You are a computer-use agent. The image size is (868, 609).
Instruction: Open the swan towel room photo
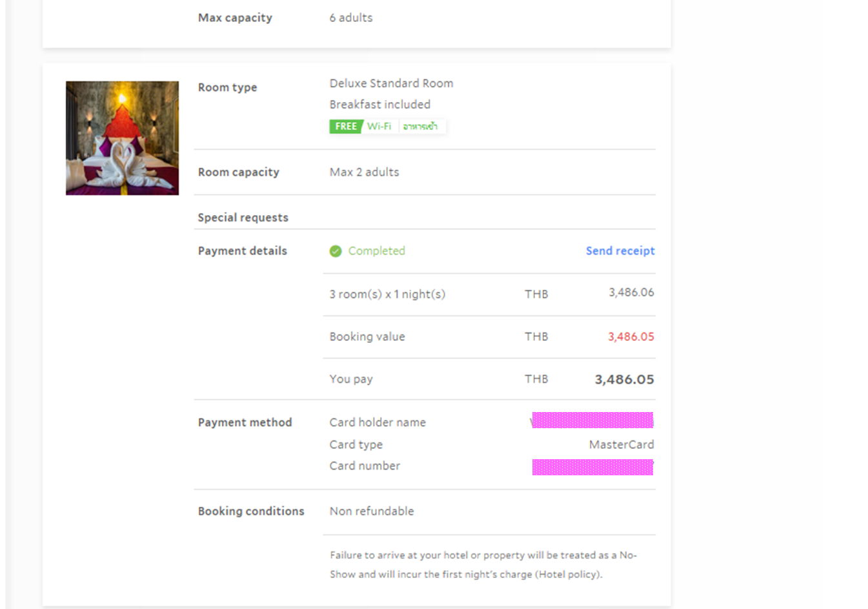click(122, 138)
